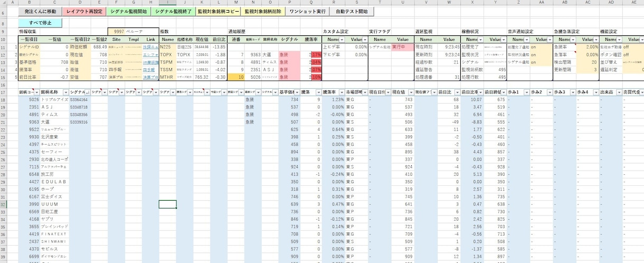Select the 急騰 signal cell for 大運 in 通知履歴
The height and width of the screenshot is (263, 644).
288,54
